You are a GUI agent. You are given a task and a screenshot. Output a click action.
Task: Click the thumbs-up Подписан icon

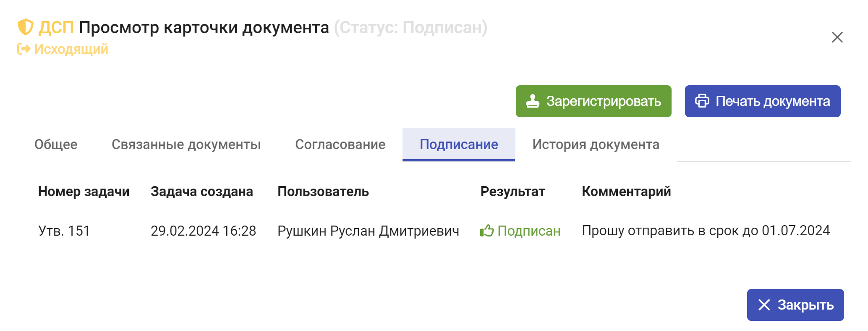pyautogui.click(x=487, y=231)
